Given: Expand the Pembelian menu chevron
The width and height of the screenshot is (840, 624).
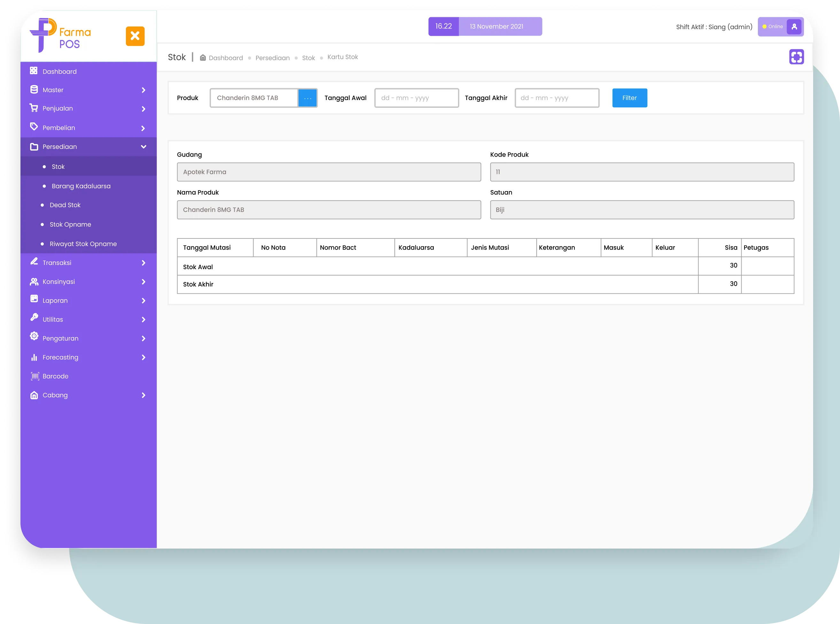Looking at the screenshot, I should coord(143,129).
